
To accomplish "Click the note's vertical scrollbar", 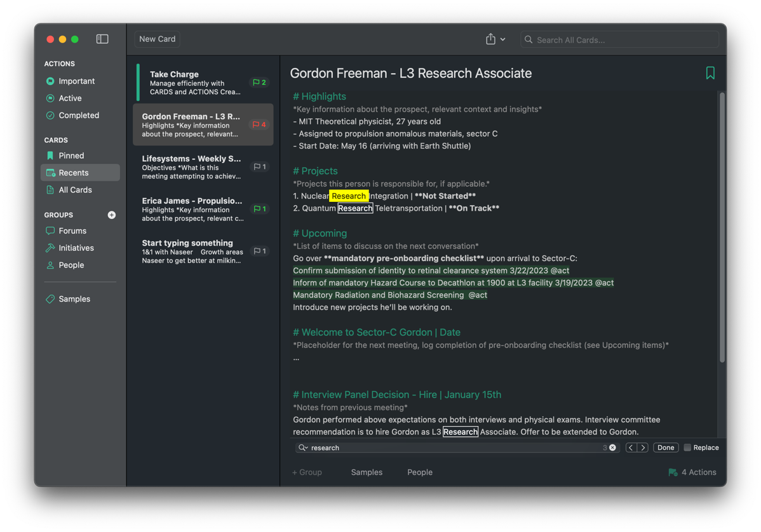I will [x=722, y=227].
